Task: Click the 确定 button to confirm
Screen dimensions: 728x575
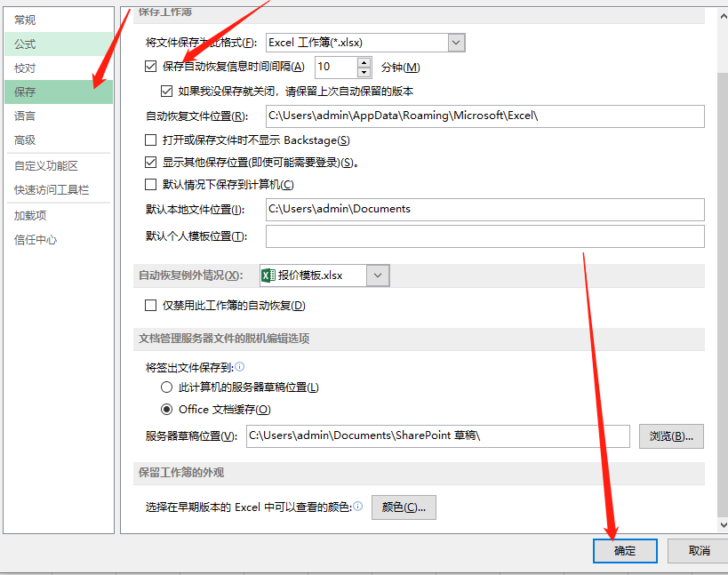Action: tap(625, 551)
